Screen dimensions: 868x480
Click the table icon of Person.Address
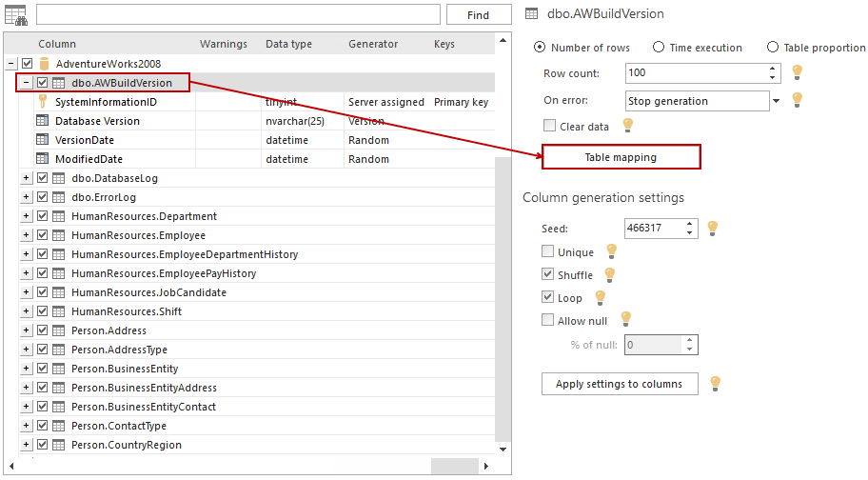point(58,330)
